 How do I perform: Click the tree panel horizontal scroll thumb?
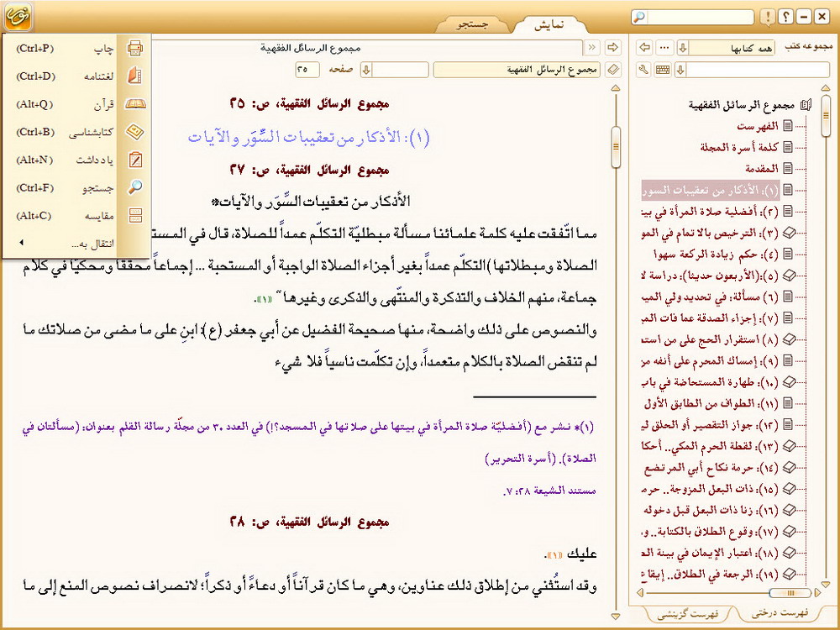[x=790, y=592]
